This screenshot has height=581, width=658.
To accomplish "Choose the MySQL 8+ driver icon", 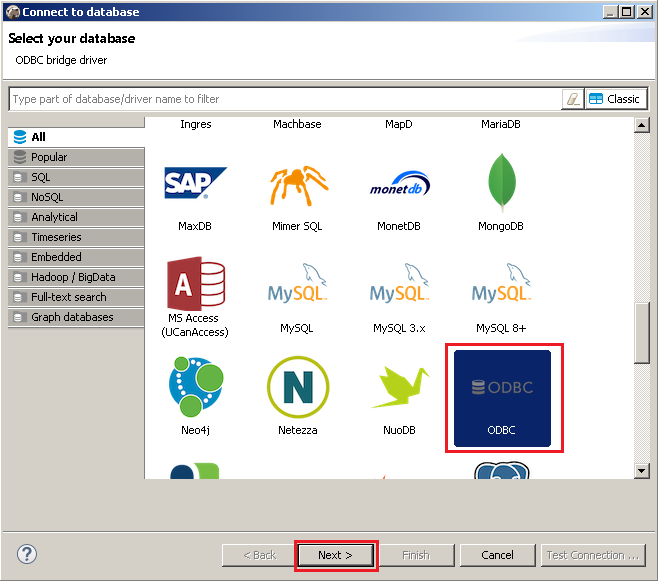I will pos(500,287).
